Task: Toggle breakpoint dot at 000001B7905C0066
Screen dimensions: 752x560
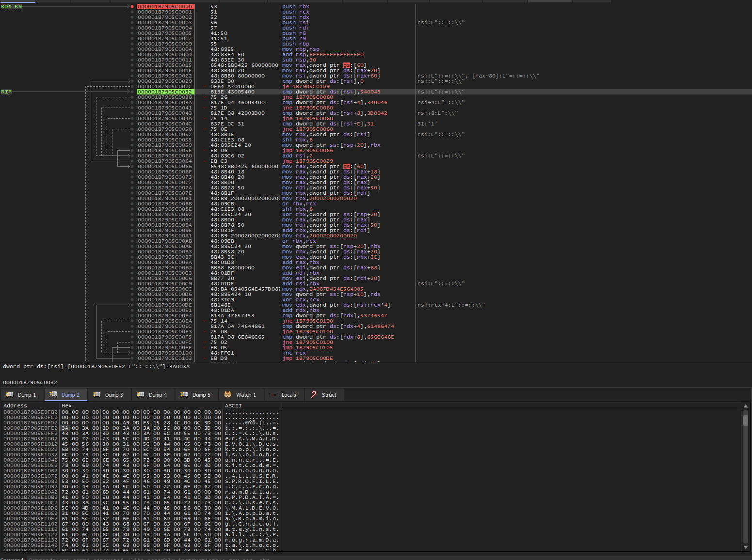Action: point(132,166)
